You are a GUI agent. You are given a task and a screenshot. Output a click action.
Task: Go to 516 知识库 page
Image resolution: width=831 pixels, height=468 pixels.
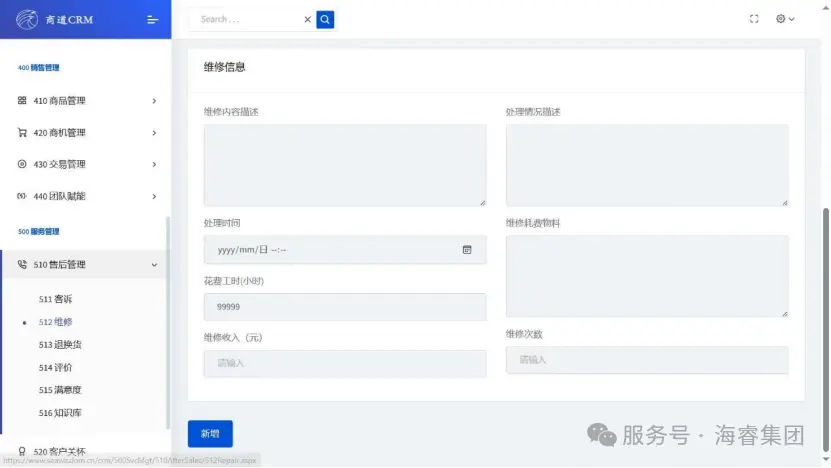pos(59,413)
